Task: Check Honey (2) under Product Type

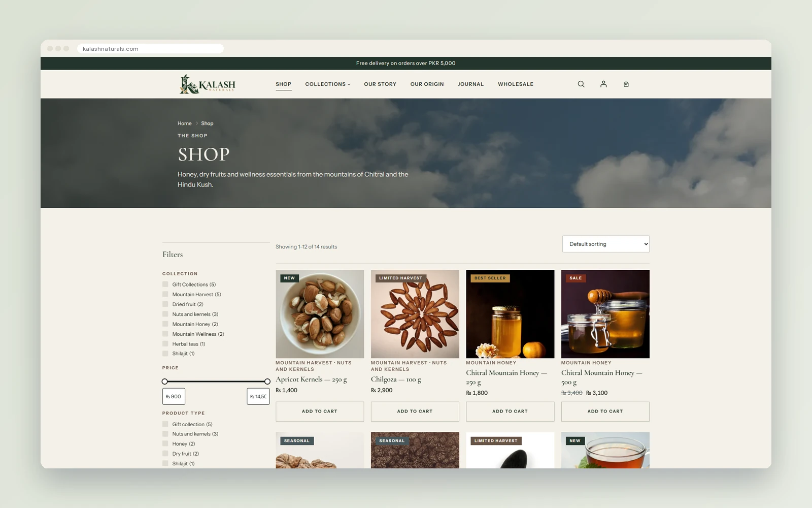Action: [165, 444]
